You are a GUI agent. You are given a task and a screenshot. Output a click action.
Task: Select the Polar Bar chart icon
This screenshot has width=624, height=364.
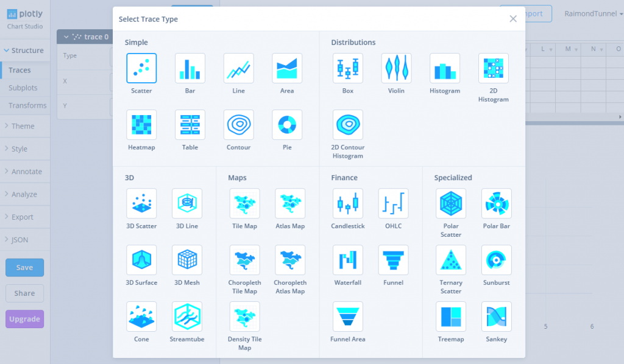tap(496, 203)
